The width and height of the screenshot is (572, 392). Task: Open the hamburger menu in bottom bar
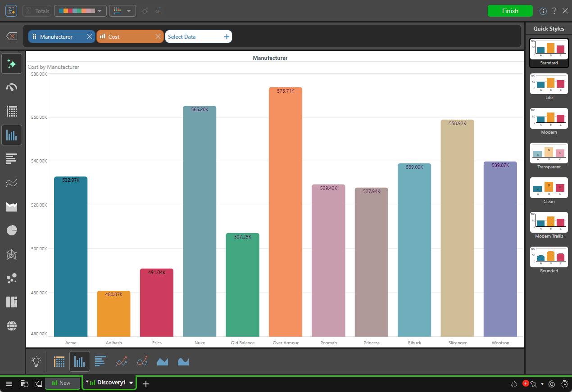click(9, 383)
